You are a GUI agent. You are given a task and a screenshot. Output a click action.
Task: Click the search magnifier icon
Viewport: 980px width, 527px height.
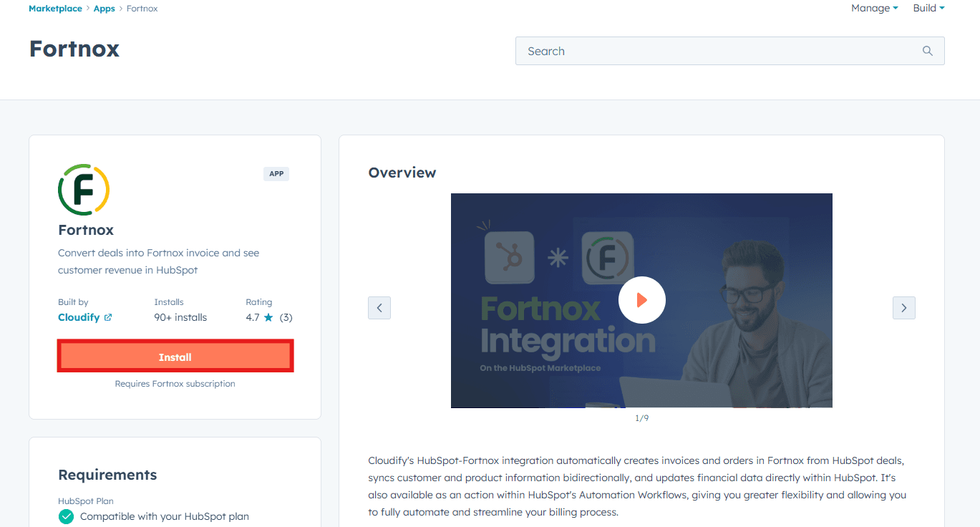tap(927, 51)
